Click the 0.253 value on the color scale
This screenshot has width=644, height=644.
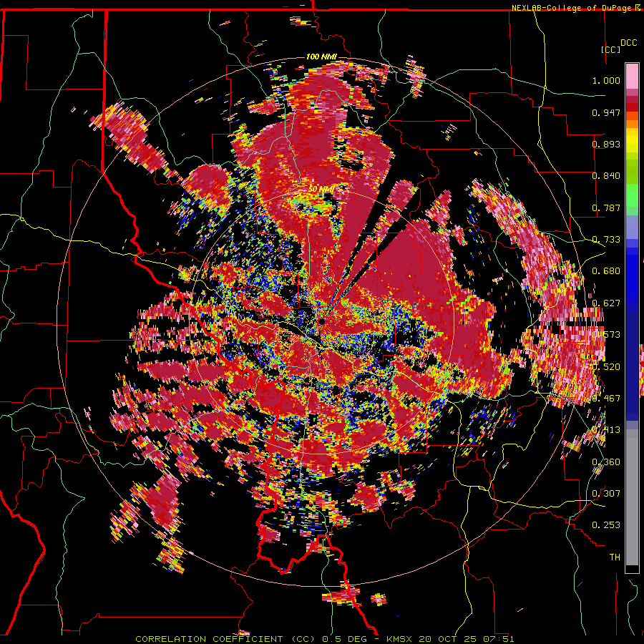coord(606,525)
